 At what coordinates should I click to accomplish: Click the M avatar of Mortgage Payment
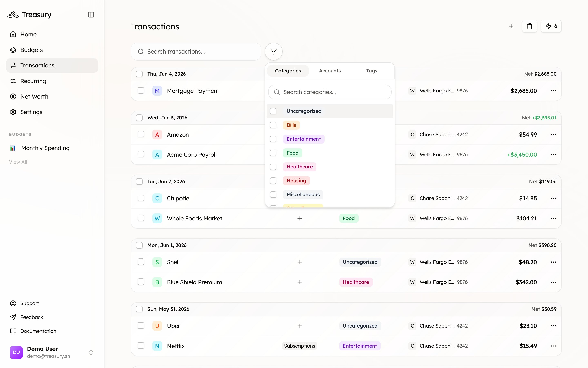click(x=157, y=91)
